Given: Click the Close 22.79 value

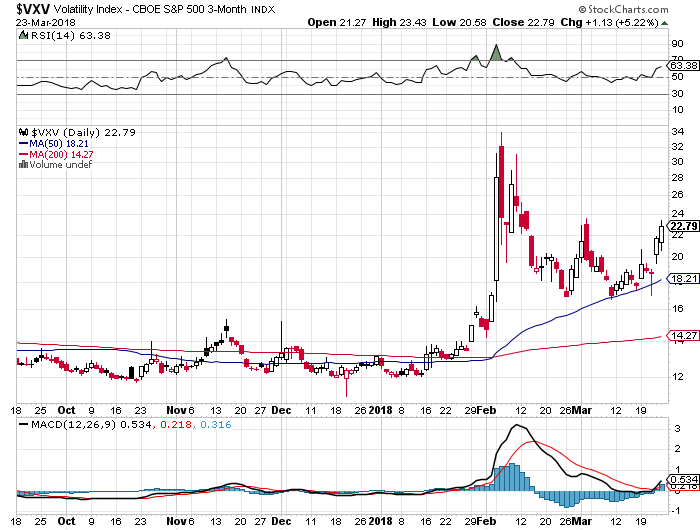Looking at the screenshot, I should [x=523, y=22].
